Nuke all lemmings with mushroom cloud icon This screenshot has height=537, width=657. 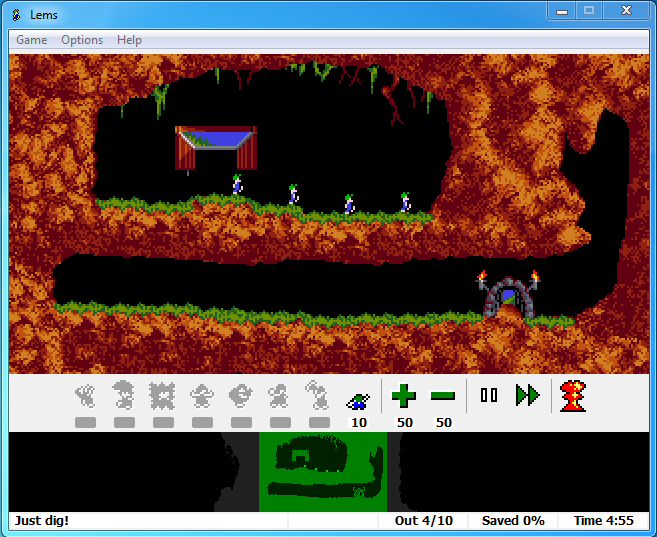click(x=573, y=396)
